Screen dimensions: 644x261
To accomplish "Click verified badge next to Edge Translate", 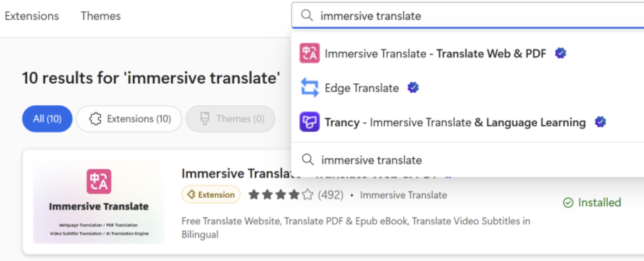I will pos(413,88).
